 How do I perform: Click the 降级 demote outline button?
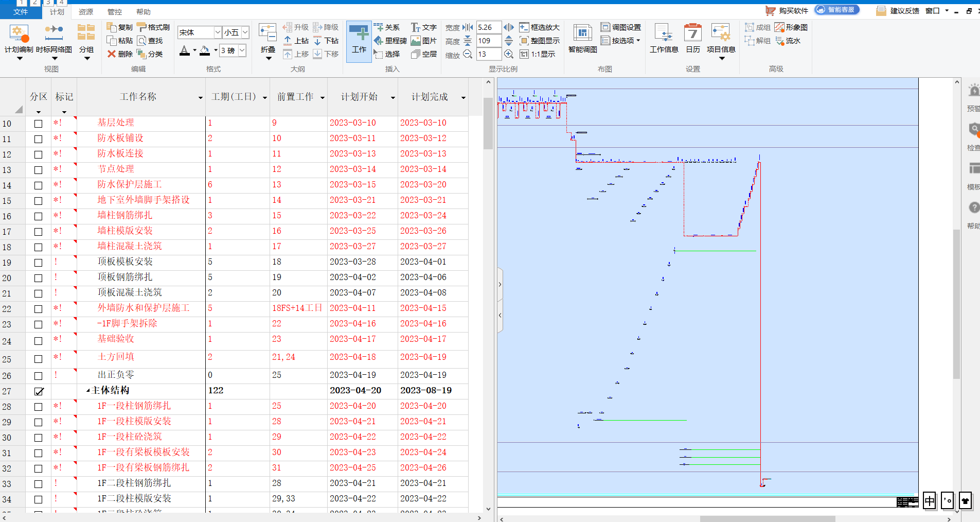(x=326, y=27)
